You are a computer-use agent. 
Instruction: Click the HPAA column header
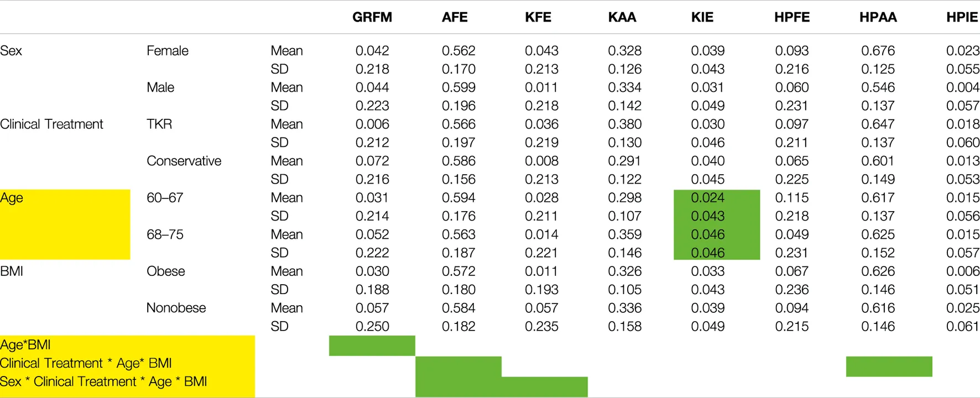[878, 17]
